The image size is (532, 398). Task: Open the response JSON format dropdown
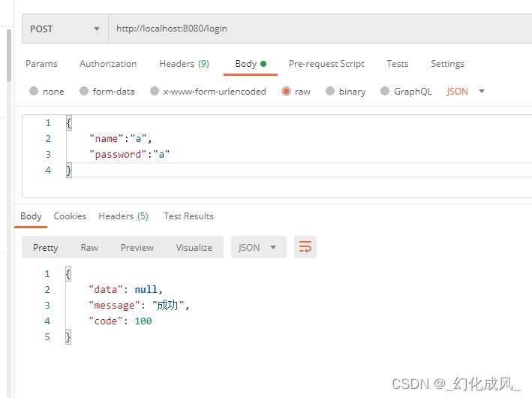click(x=259, y=247)
